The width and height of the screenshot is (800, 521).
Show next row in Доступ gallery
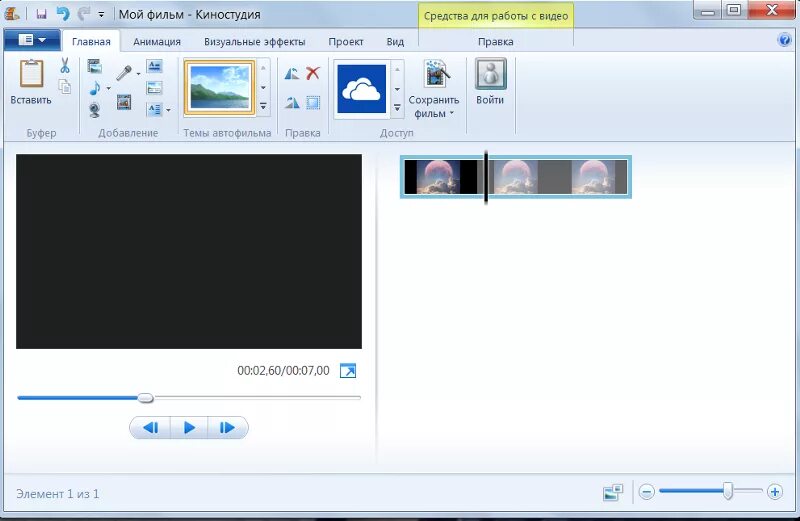[397, 89]
